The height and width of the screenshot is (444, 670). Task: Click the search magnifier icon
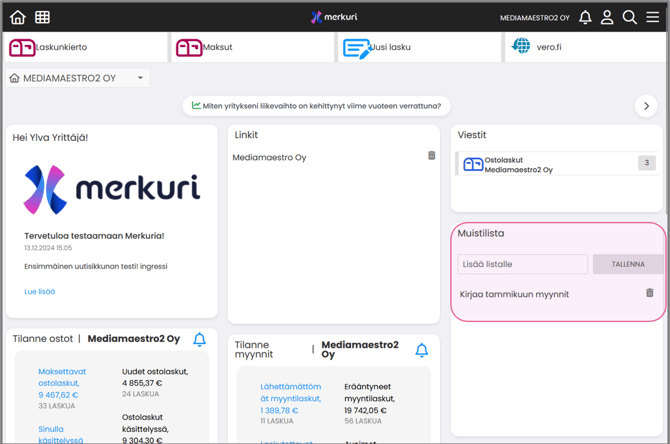[630, 17]
